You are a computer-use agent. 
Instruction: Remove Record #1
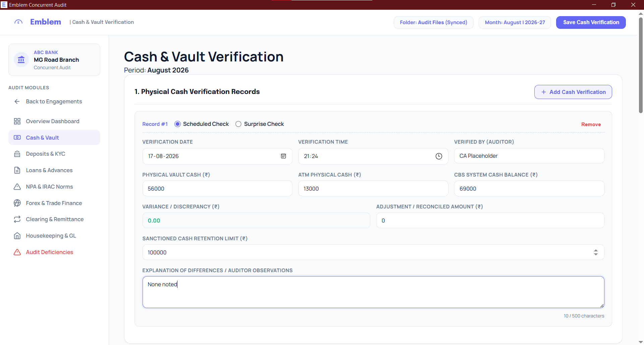(591, 124)
